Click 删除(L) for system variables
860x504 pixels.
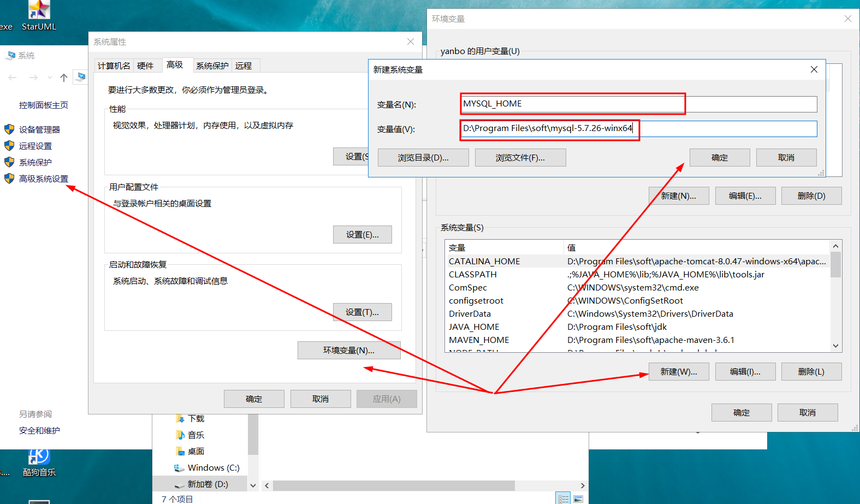pyautogui.click(x=811, y=371)
